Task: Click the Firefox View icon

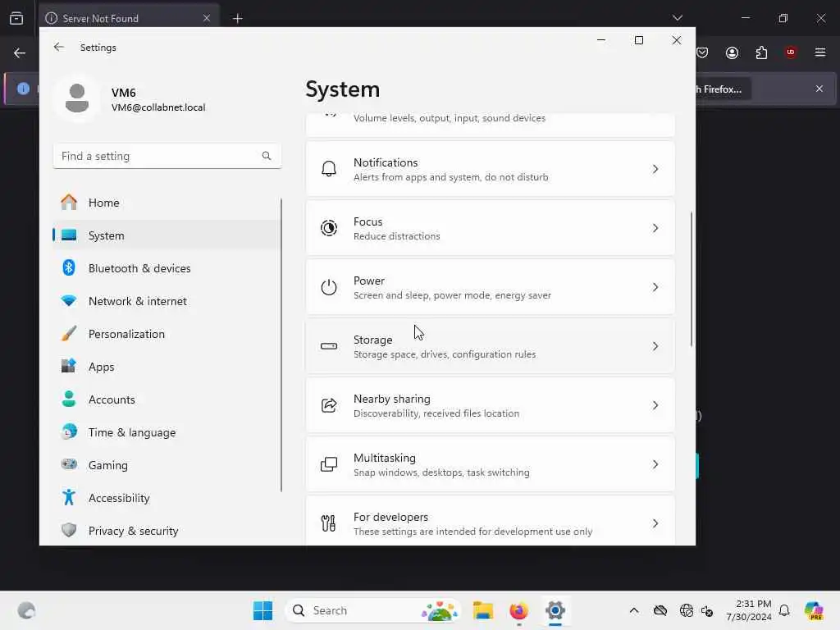Action: pos(16,18)
